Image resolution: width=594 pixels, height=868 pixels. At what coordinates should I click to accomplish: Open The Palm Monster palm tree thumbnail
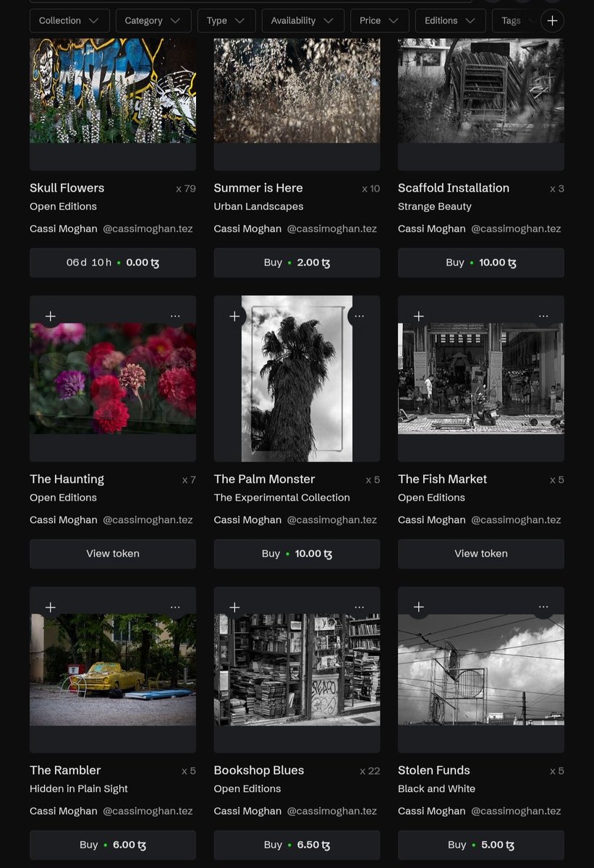pos(297,378)
